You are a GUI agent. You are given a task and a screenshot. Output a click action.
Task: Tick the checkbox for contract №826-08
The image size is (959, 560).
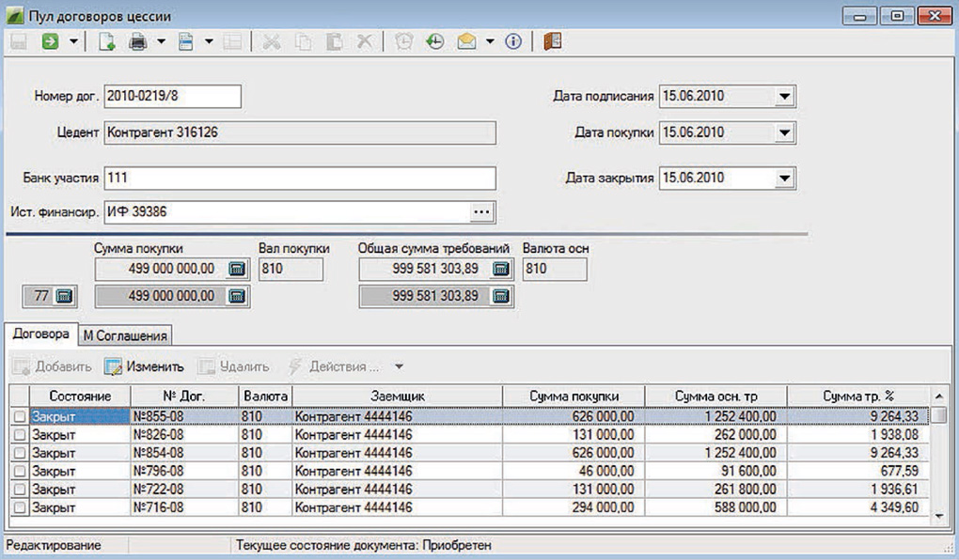(20, 434)
